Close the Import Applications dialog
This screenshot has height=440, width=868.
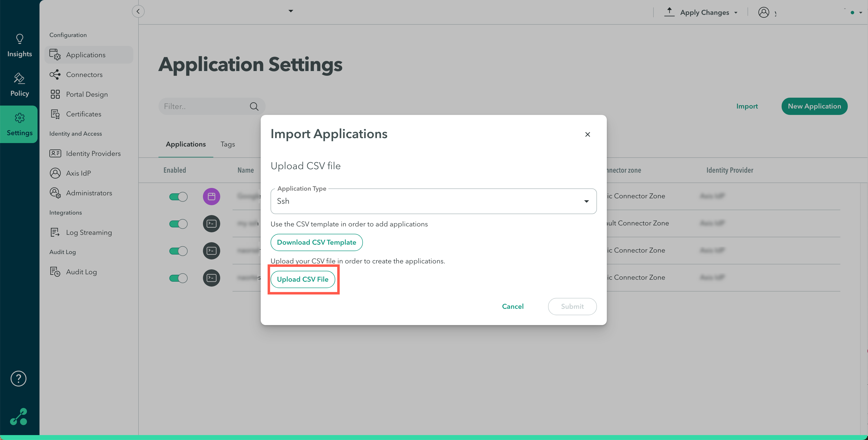coord(588,134)
